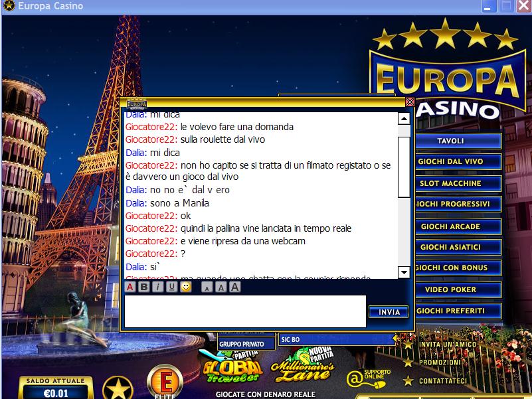Viewport: 532px width, 399px height.
Task: Click the Saldo Attuale balance display
Action: point(56,388)
